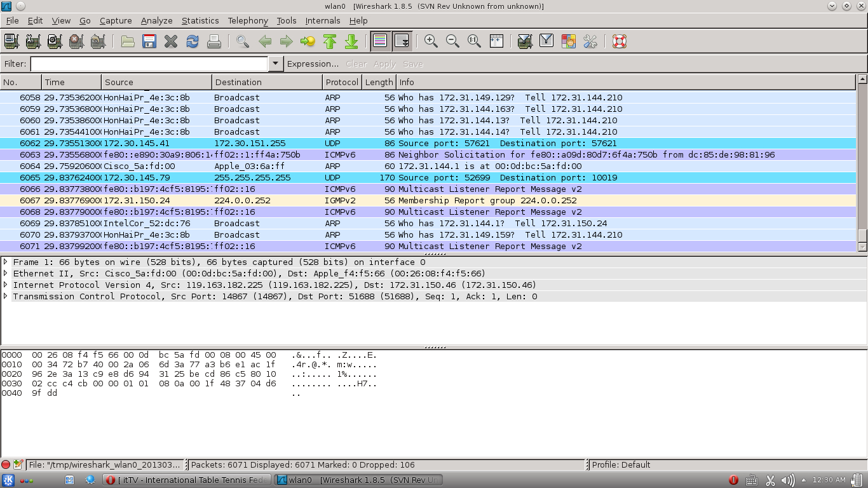Expand the Internet Protocol Version 4 row
868x488 pixels.
pos(6,285)
